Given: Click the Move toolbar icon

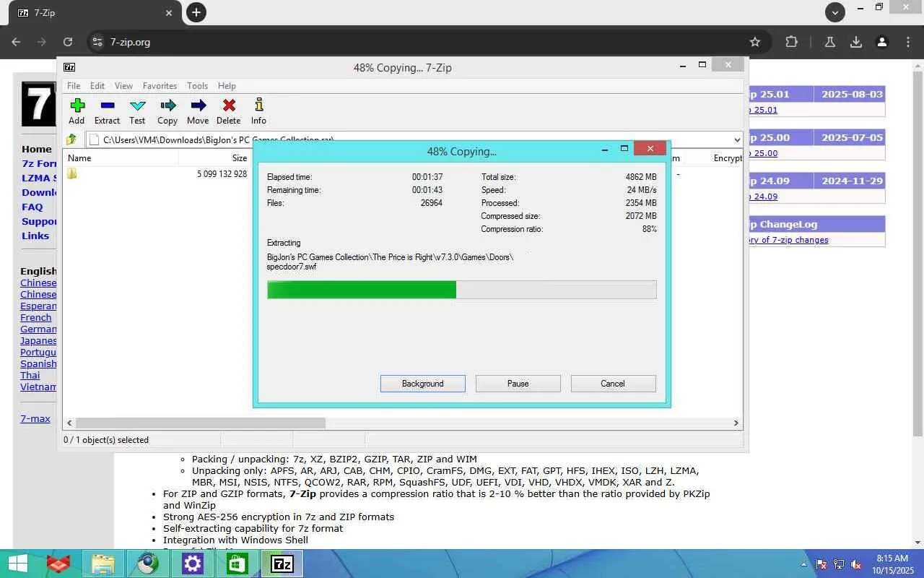Looking at the screenshot, I should click(198, 105).
